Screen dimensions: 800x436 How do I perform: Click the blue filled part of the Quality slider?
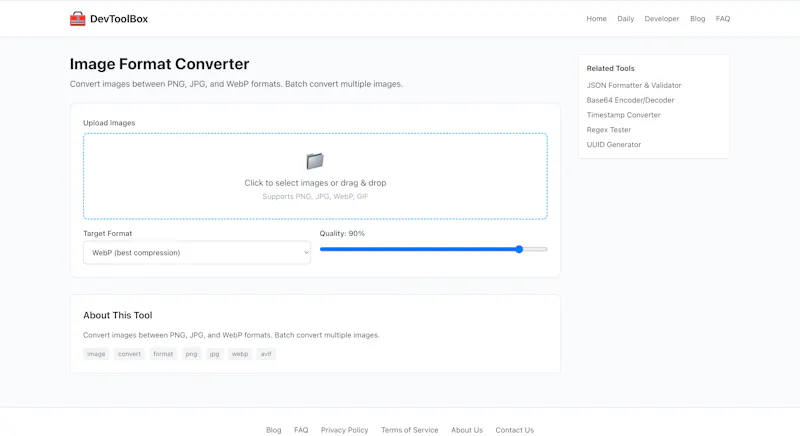417,249
